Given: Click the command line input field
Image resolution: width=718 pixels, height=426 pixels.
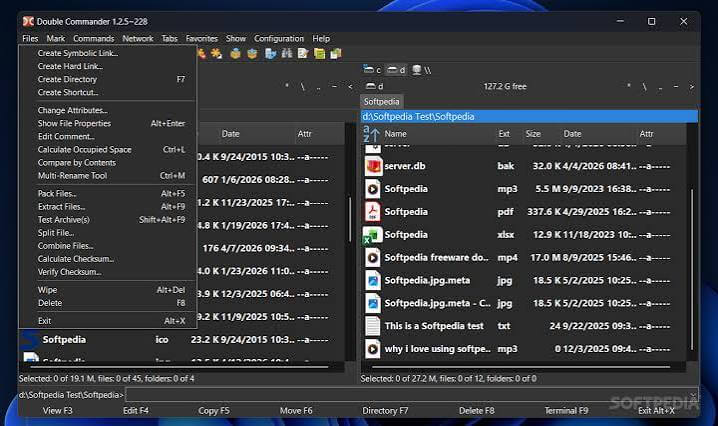Looking at the screenshot, I should 411,394.
